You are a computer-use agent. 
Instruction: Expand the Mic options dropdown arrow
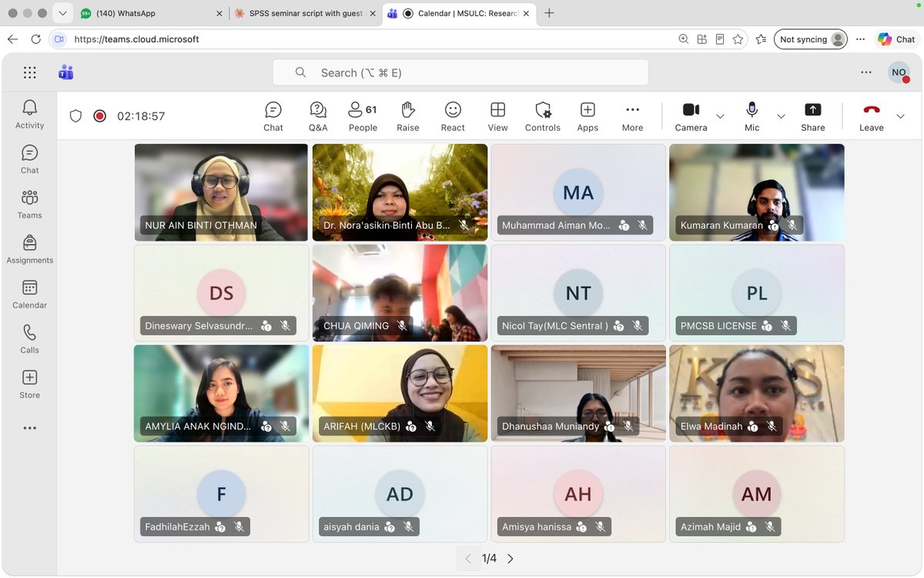[781, 116]
